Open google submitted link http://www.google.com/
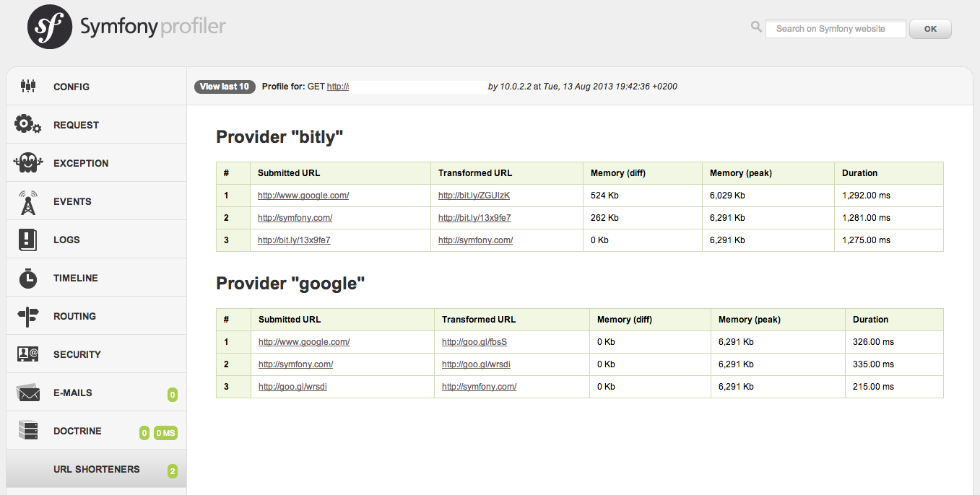980x495 pixels. (x=304, y=342)
